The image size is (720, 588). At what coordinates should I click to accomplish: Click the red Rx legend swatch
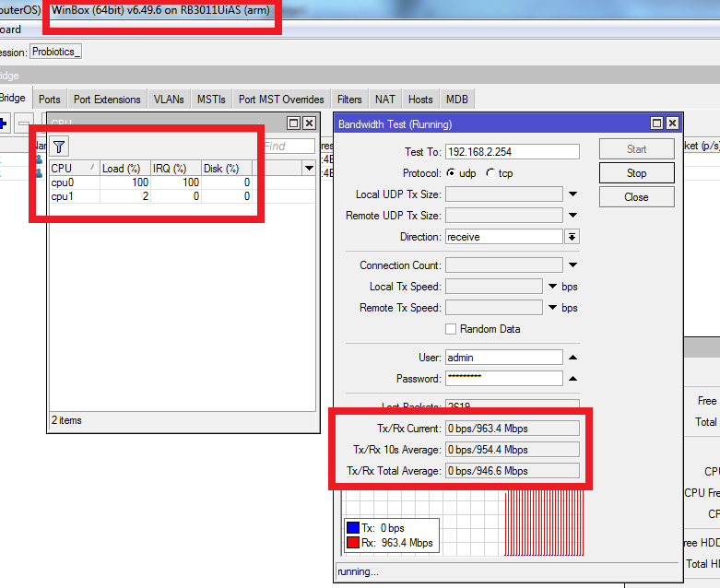(353, 543)
